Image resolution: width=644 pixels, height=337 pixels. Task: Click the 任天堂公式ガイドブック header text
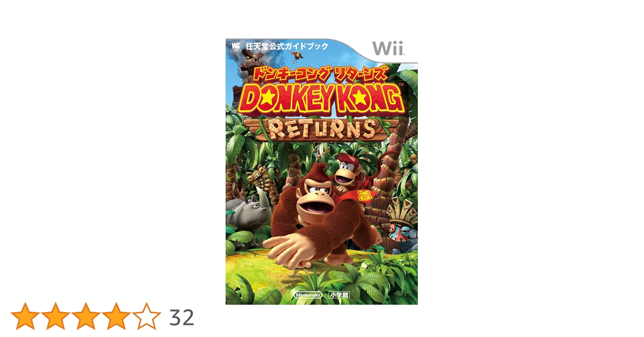pyautogui.click(x=287, y=46)
